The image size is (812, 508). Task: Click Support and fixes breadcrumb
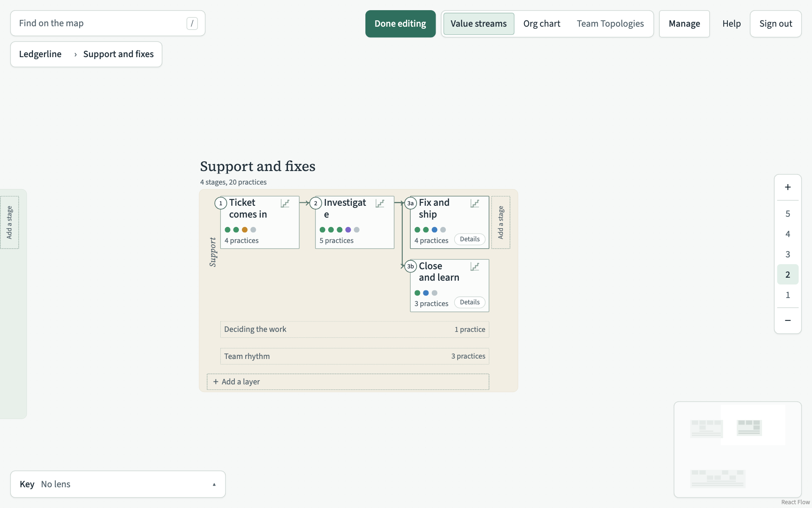click(x=118, y=54)
